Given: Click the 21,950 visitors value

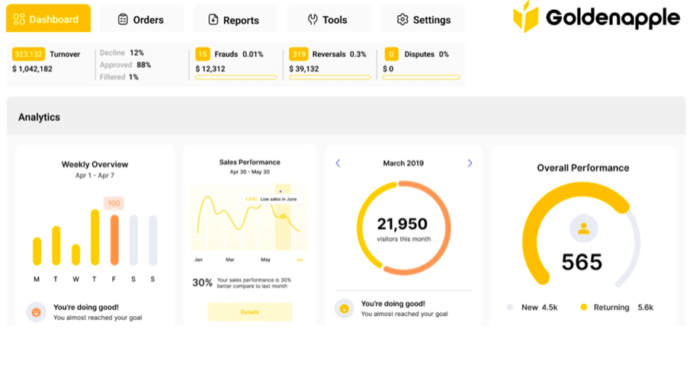Looking at the screenshot, I should [x=402, y=224].
